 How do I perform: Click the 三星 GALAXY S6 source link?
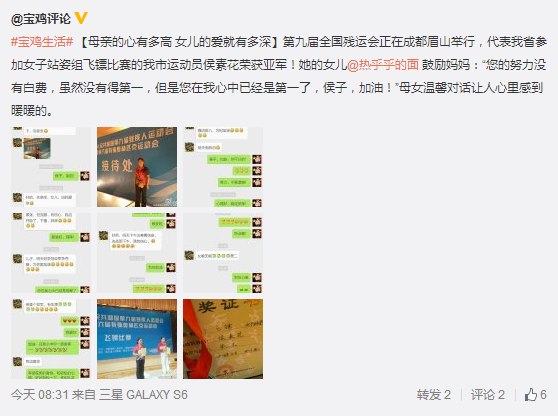coord(143,395)
